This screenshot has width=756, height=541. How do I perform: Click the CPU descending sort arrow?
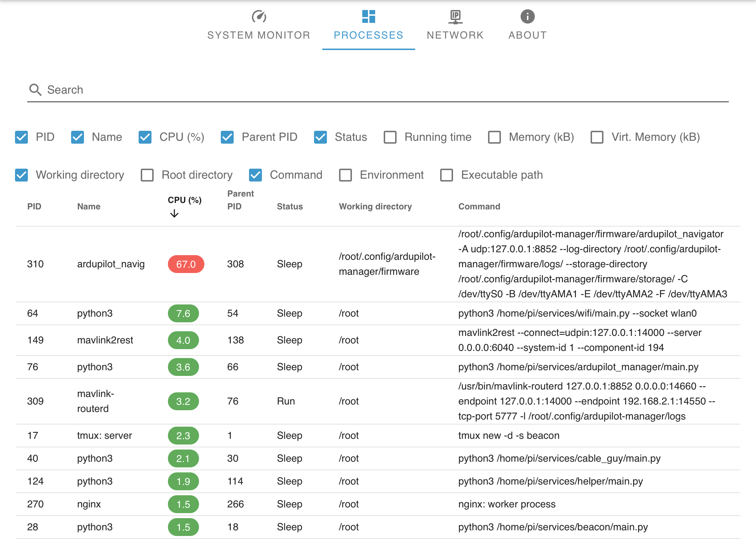(174, 213)
